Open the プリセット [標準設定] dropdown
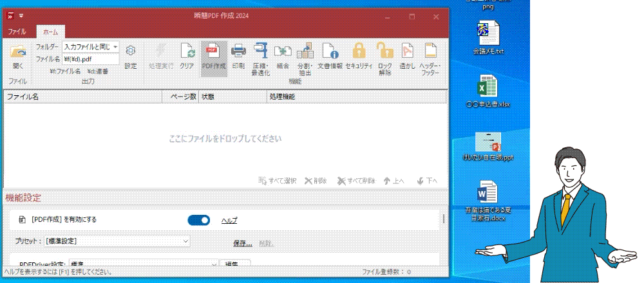The height and width of the screenshot is (283, 644). coord(117,241)
